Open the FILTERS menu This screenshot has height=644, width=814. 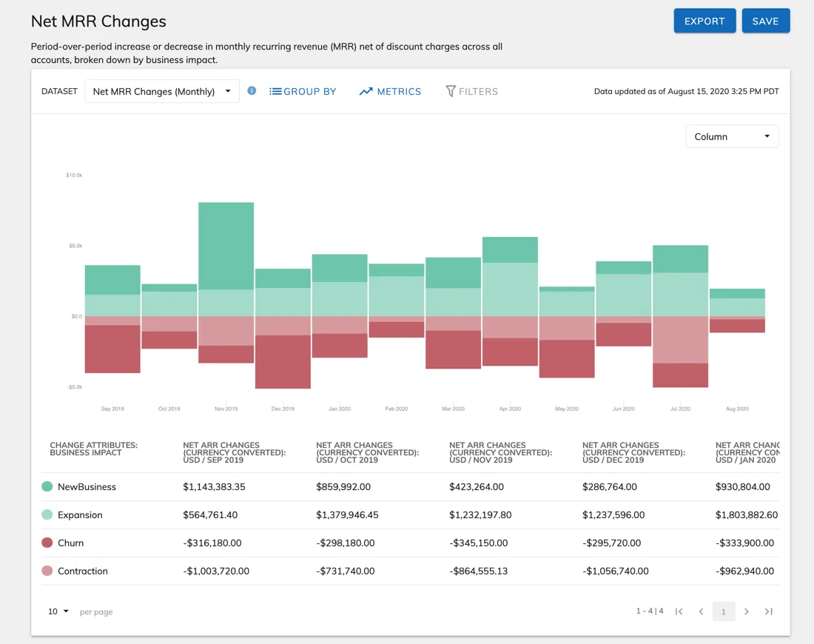pyautogui.click(x=472, y=91)
